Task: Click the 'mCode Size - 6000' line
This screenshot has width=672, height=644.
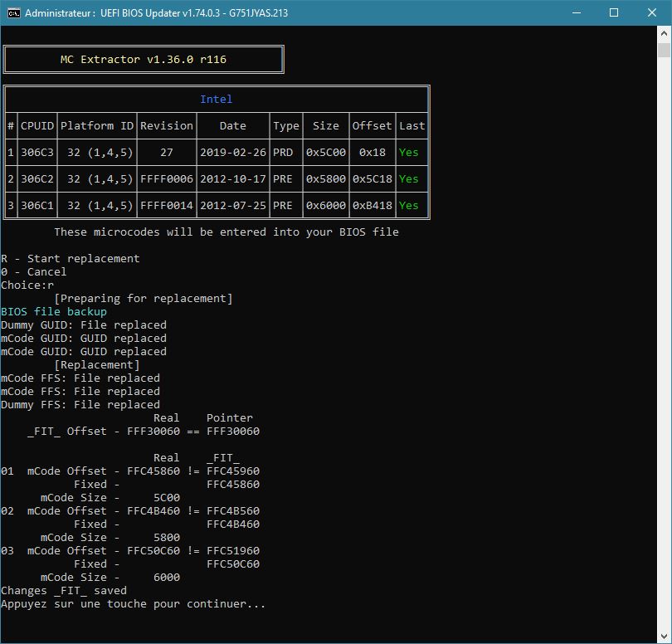Action: 110,578
